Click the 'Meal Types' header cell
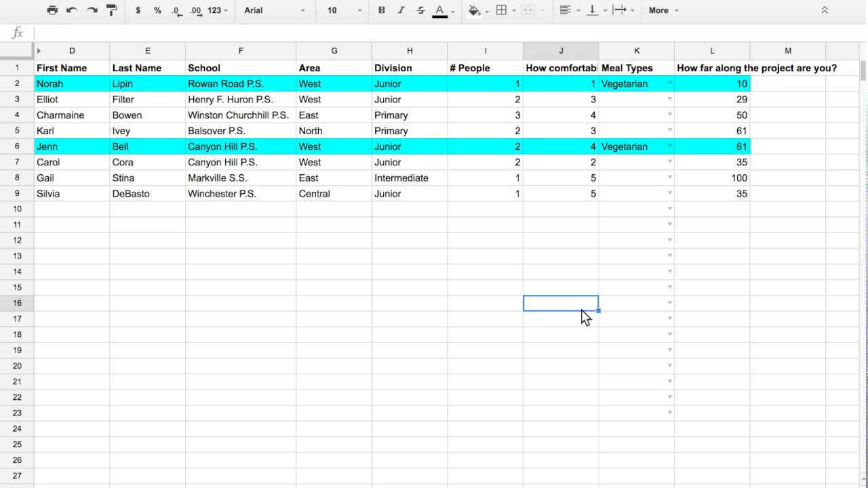 coord(637,68)
